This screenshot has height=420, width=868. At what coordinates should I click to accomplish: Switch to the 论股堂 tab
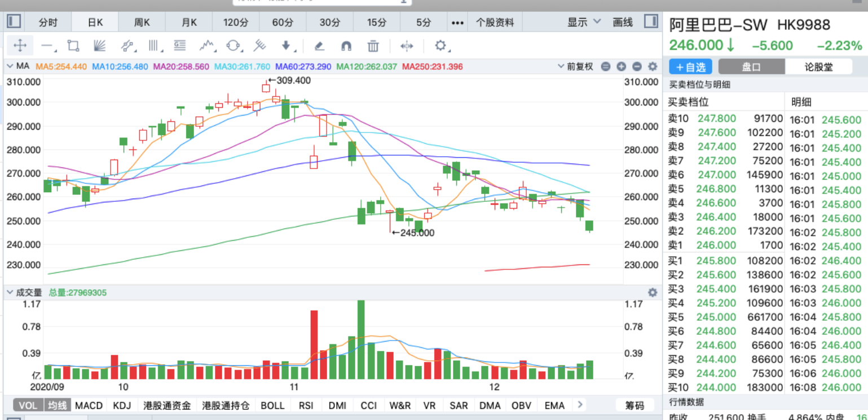pyautogui.click(x=818, y=67)
